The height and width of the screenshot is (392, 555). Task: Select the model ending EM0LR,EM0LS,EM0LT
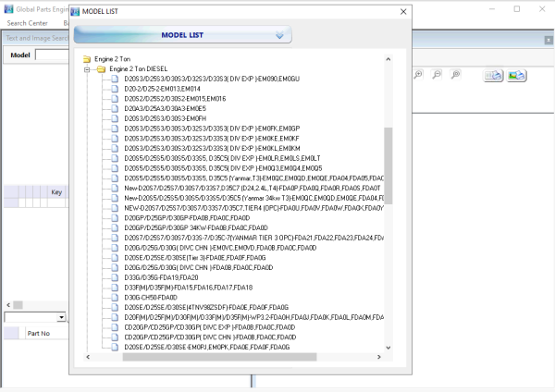click(x=222, y=158)
